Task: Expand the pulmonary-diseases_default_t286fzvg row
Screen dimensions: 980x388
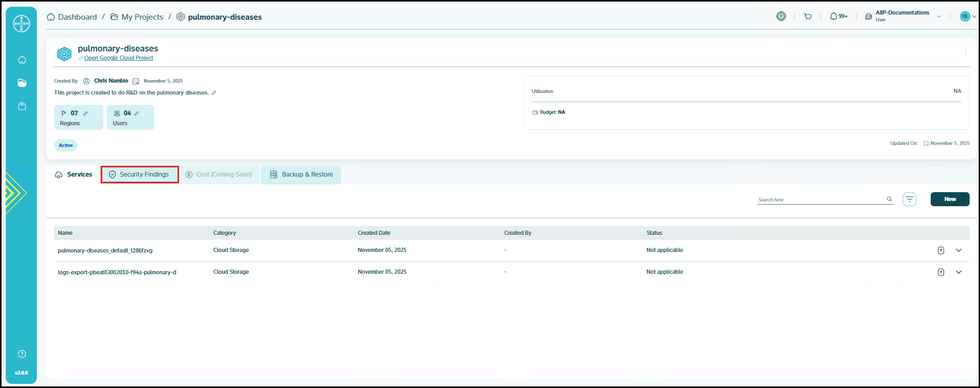Action: click(x=959, y=250)
